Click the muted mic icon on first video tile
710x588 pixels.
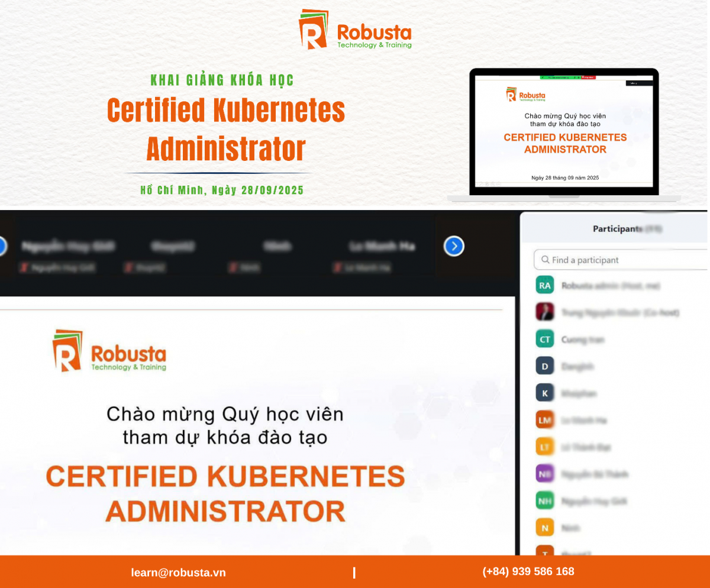24,268
